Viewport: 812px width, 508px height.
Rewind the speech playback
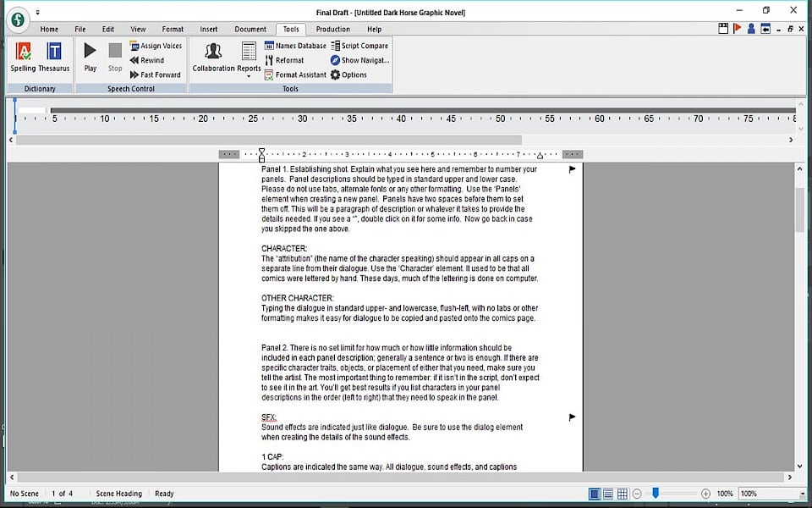click(x=147, y=60)
